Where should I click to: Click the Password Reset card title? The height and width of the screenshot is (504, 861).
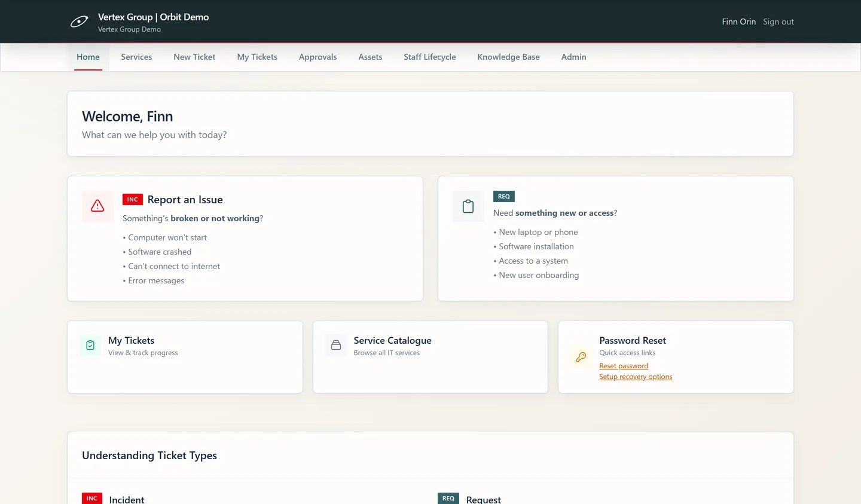click(x=633, y=340)
